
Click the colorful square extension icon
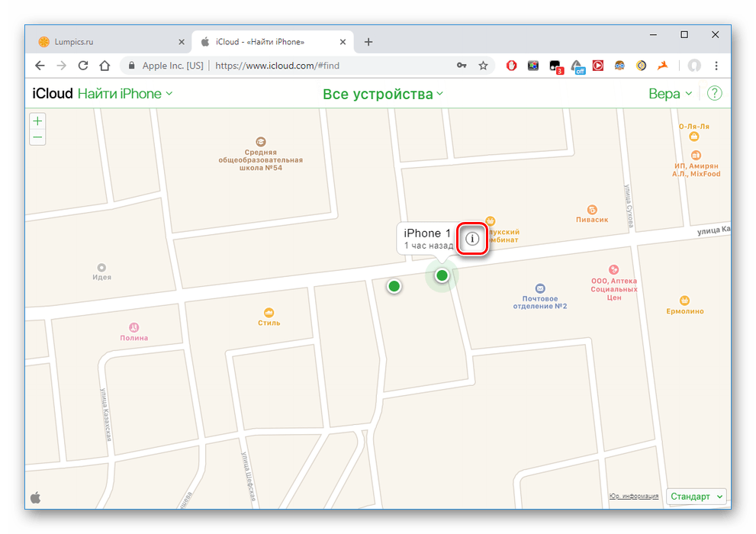point(533,66)
